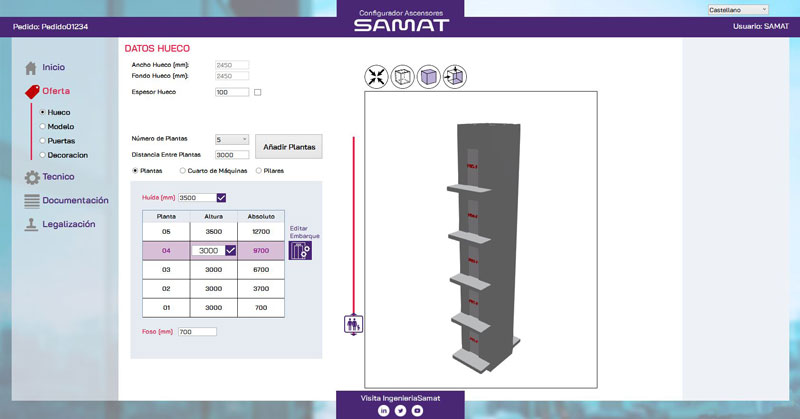Click the Usuario: SAMAT label
The width and height of the screenshot is (800, 419).
coord(761,26)
